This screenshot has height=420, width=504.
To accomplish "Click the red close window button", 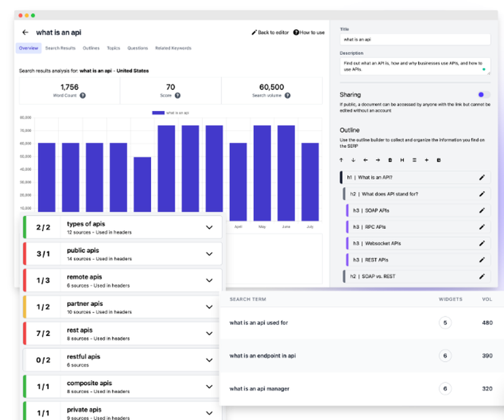I will tap(21, 16).
